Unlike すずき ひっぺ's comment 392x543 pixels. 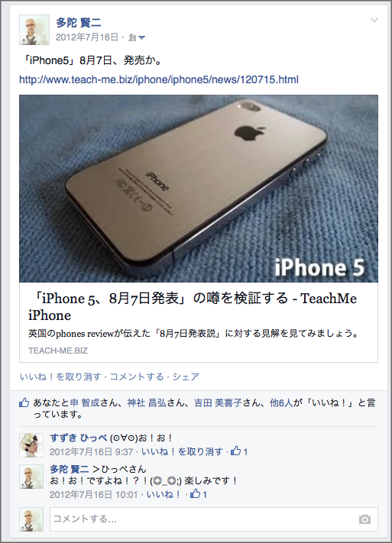(x=182, y=451)
